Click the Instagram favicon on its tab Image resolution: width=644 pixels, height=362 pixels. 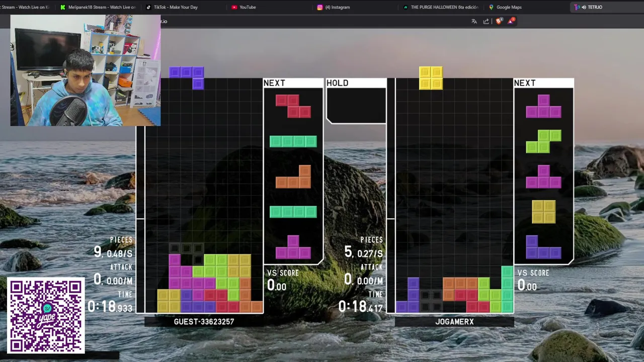(x=320, y=7)
